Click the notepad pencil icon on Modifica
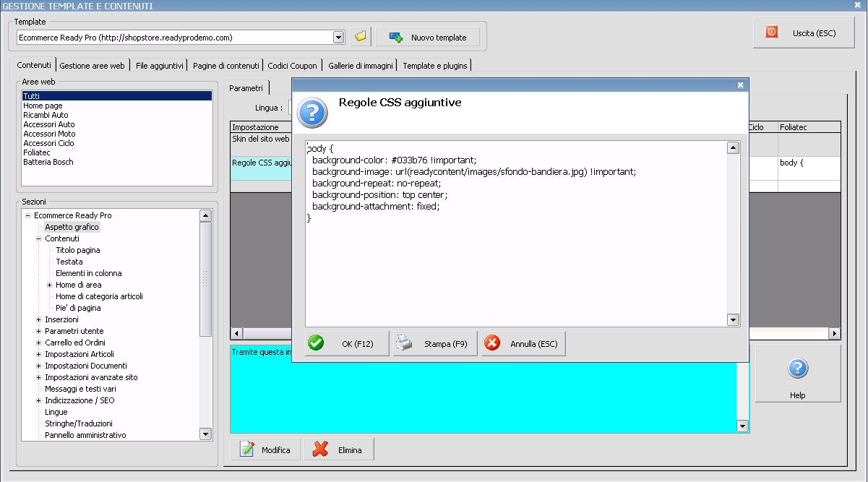Viewport: 868px width, 482px height. 247,449
